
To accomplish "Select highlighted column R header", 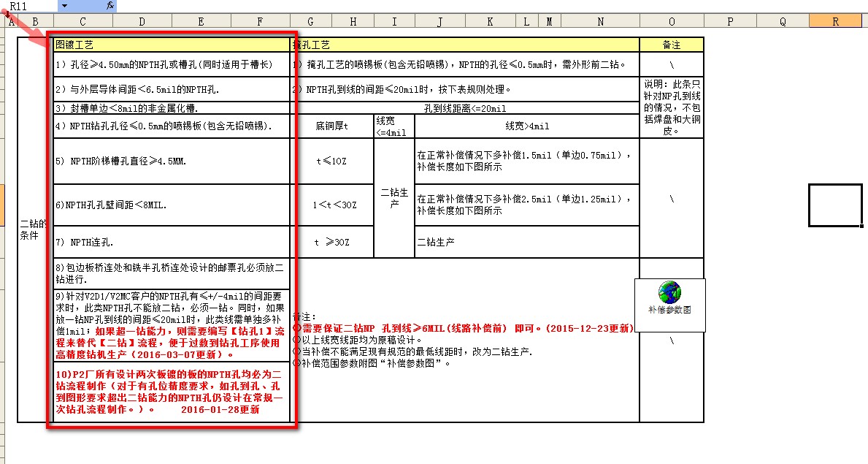I will click(x=835, y=21).
